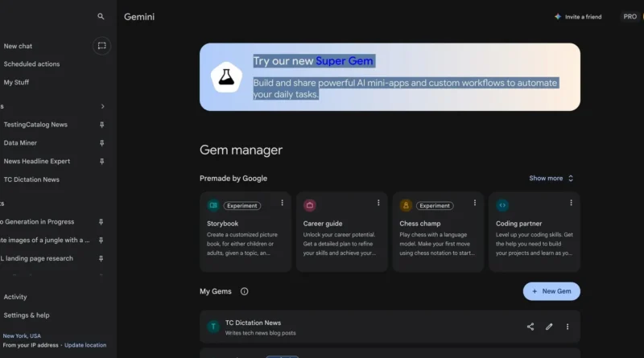This screenshot has width=644, height=358.
Task: Open the Data Miner gem in sidebar
Action: (20, 143)
